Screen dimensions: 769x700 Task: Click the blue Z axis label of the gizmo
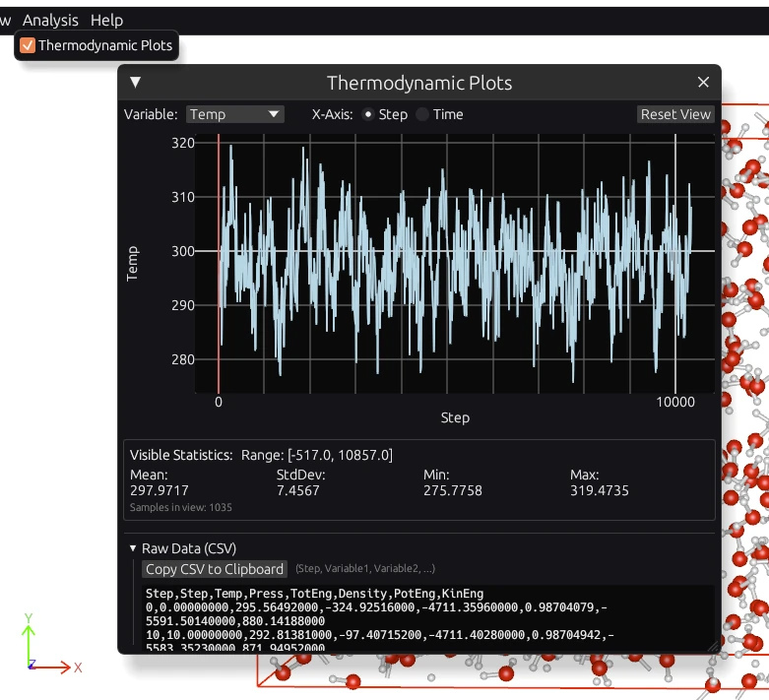coord(32,665)
